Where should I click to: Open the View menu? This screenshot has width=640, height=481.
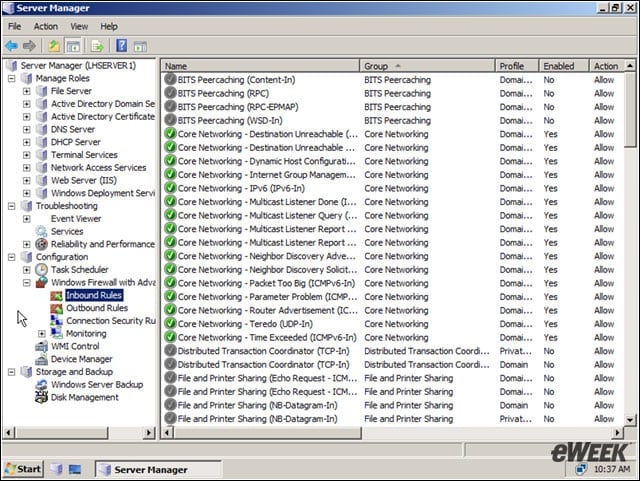[79, 27]
